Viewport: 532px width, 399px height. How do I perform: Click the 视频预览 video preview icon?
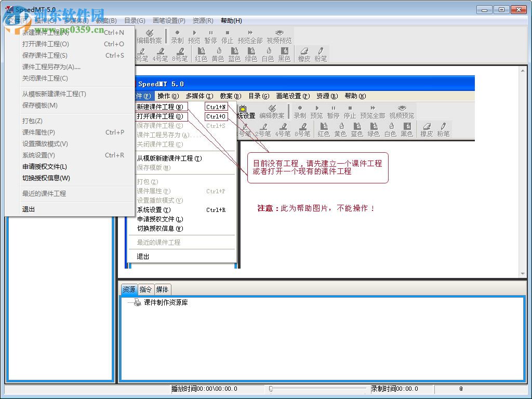pos(278,36)
